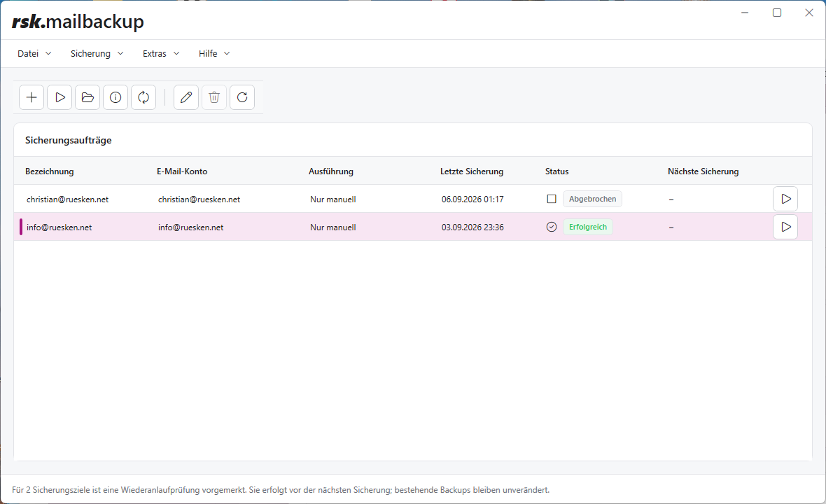Click the status bar Wiederanlaufprüfung message
The image size is (826, 504).
280,490
